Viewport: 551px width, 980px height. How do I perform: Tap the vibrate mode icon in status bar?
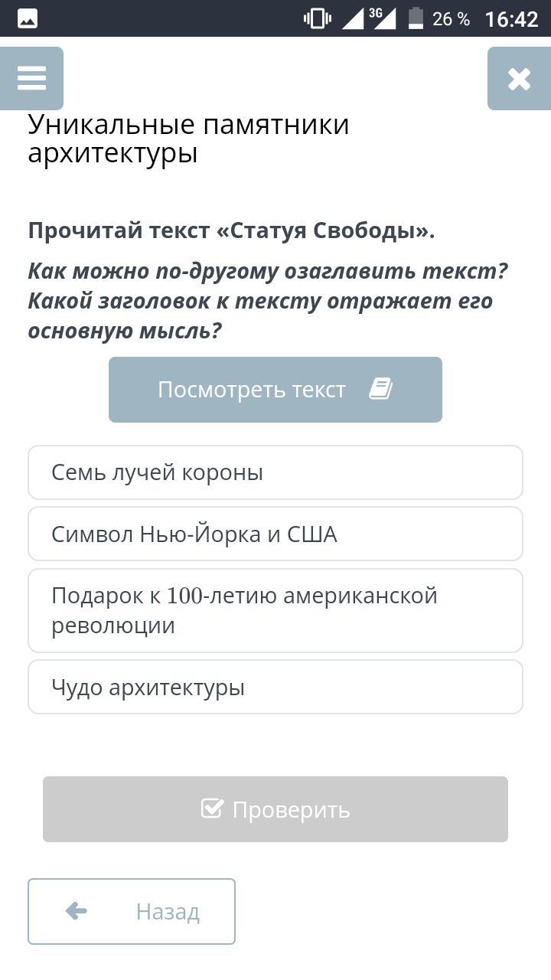click(317, 18)
